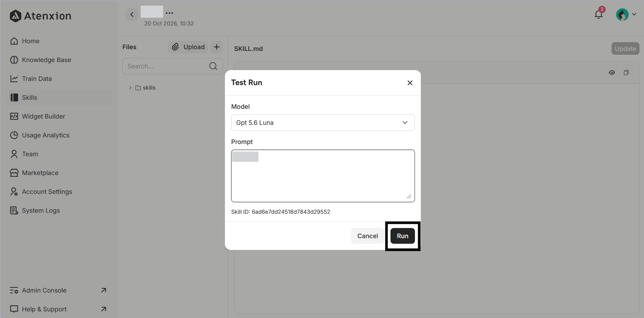The height and width of the screenshot is (318, 644).
Task: Click the search magnifier icon
Action: pos(213,66)
